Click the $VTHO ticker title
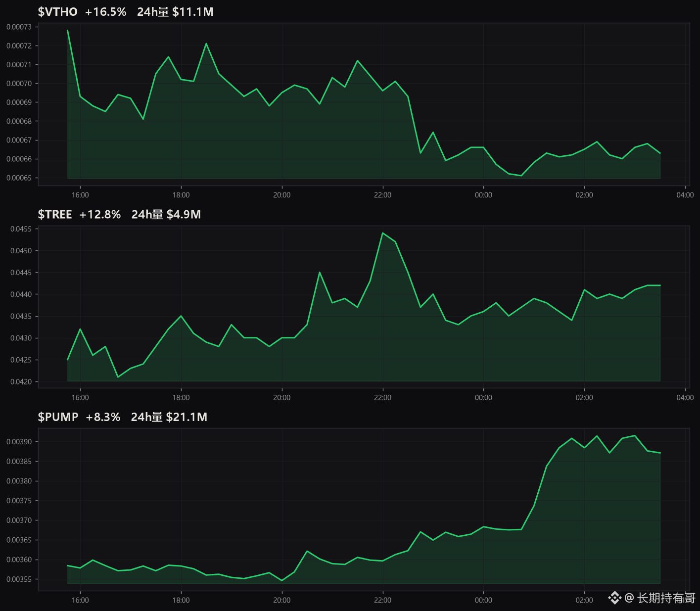700x611 pixels. 58,12
